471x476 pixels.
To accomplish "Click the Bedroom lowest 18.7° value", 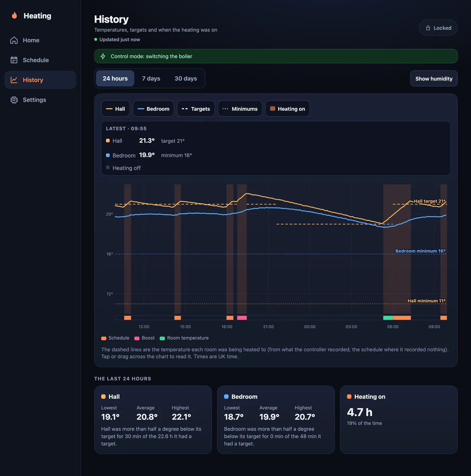I will tap(234, 417).
